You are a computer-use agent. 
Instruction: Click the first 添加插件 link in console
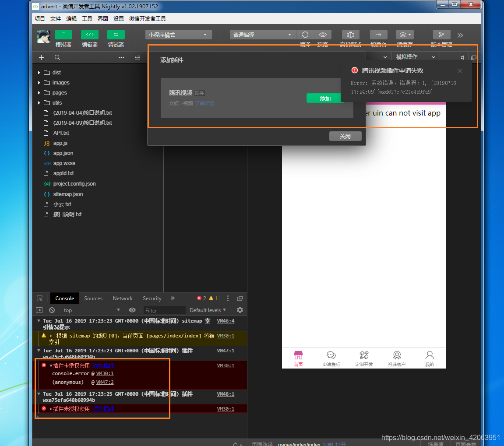click(103, 365)
